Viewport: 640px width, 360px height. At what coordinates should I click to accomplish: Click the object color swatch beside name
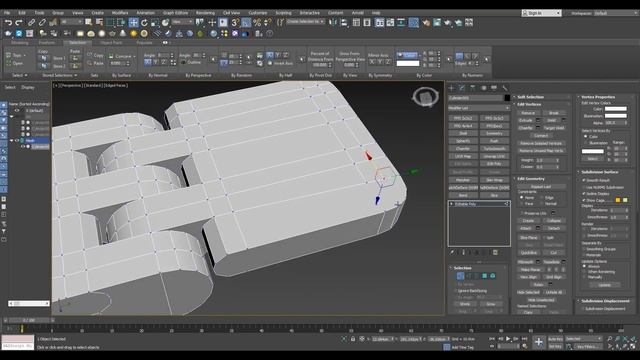point(507,98)
